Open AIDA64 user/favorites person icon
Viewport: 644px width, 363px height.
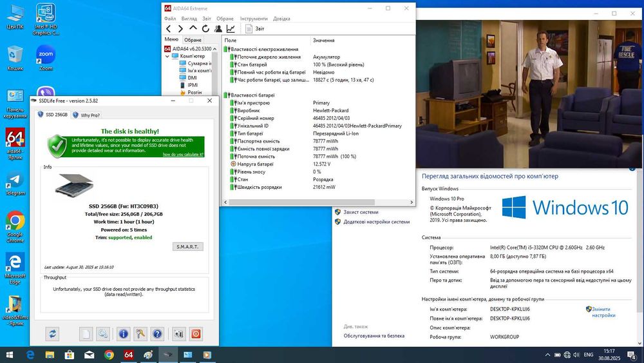[x=218, y=28]
